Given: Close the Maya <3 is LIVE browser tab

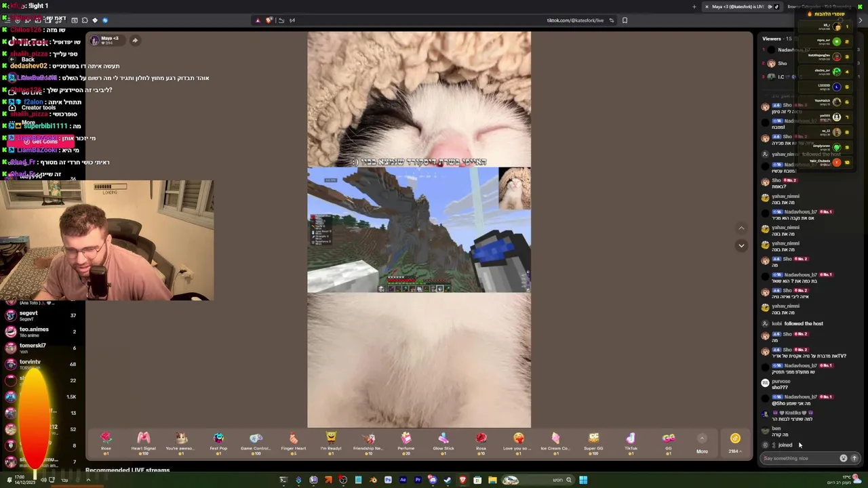Looking at the screenshot, I should coord(707,7).
